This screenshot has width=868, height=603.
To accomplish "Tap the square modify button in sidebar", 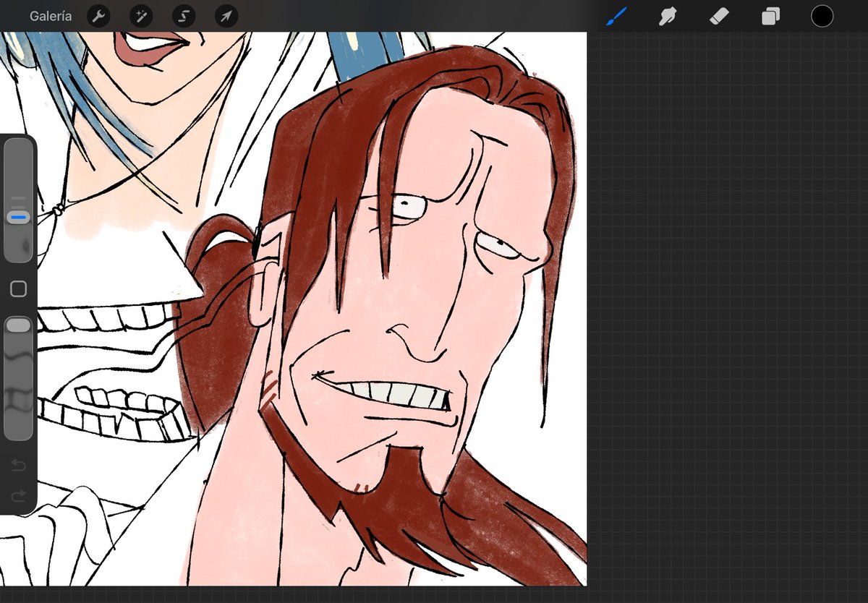I will 19,289.
